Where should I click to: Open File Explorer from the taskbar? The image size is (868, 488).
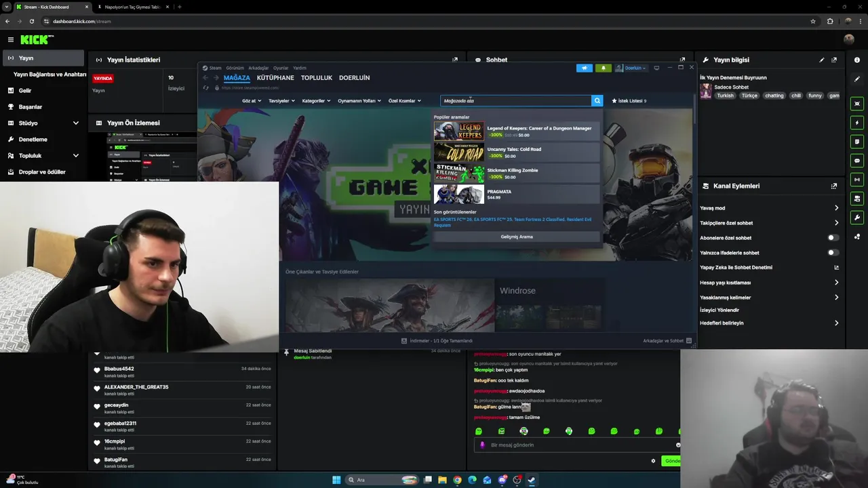pyautogui.click(x=442, y=480)
